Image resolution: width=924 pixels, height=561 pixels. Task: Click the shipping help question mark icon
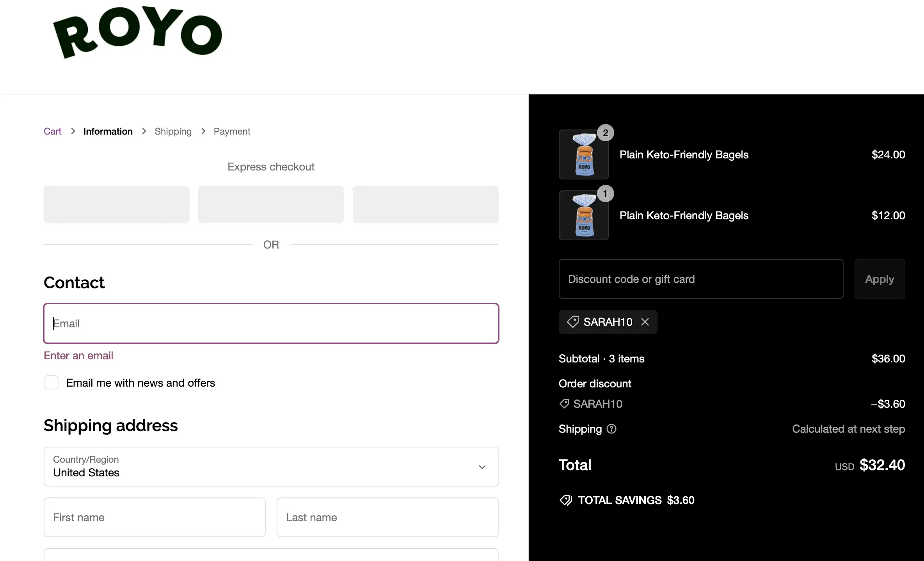tap(611, 429)
